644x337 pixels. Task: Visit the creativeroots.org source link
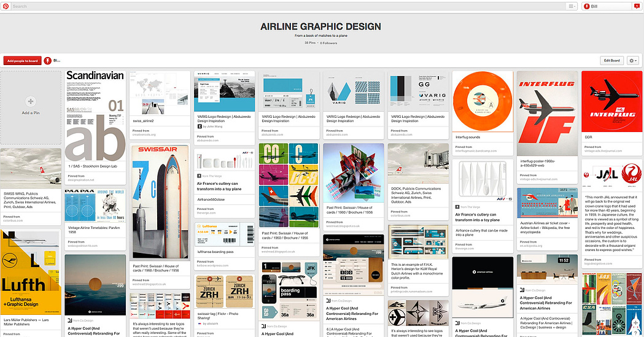click(144, 134)
